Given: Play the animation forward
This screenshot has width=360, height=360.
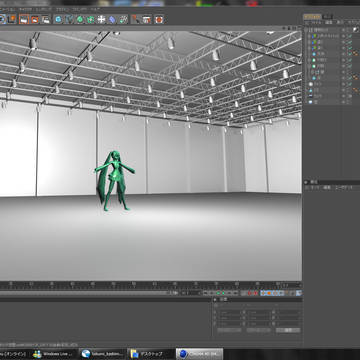Looking at the screenshot, I should (x=223, y=293).
